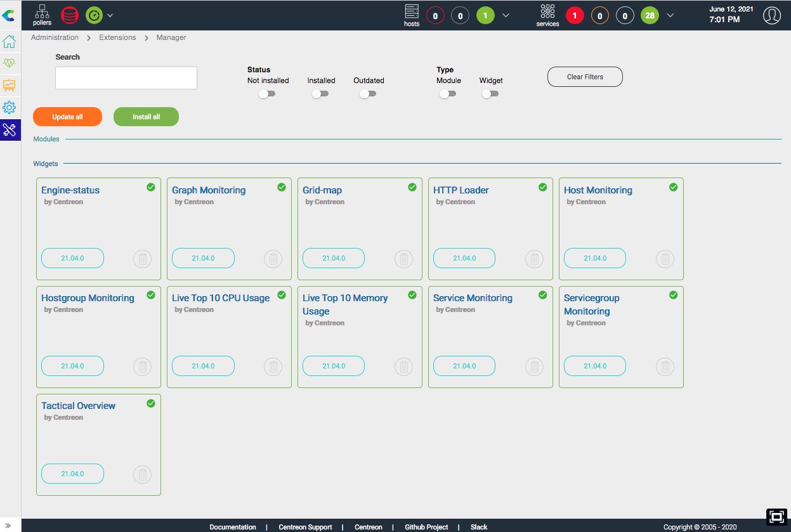The height and width of the screenshot is (532, 791).
Task: Open the Reporting chart sidebar icon
Action: (x=10, y=85)
